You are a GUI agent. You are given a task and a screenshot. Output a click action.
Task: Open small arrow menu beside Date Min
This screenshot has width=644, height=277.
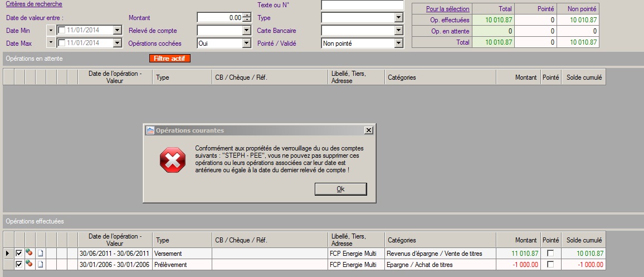click(51, 31)
